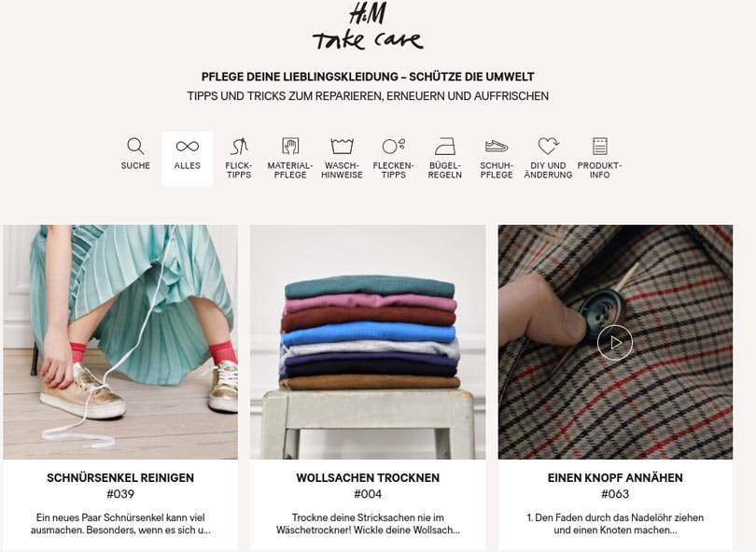Select the Flecken-Tipps stain icon
Screen dimensions: 756x552
pyautogui.click(x=394, y=146)
